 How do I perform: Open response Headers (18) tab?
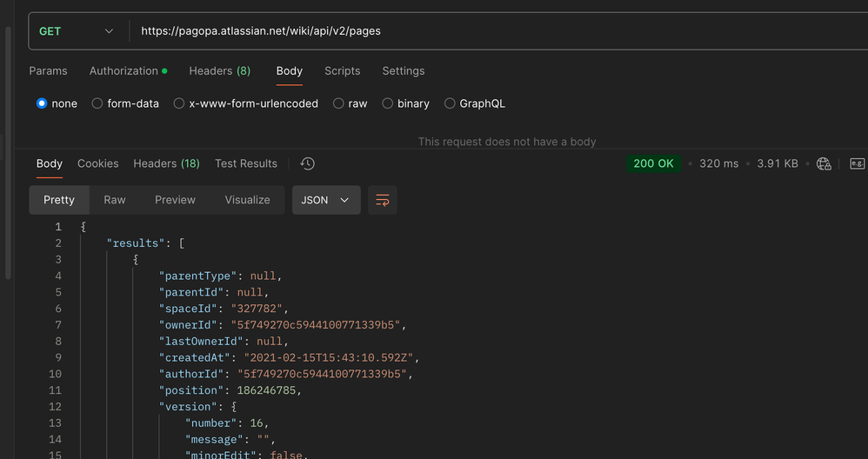coord(167,163)
